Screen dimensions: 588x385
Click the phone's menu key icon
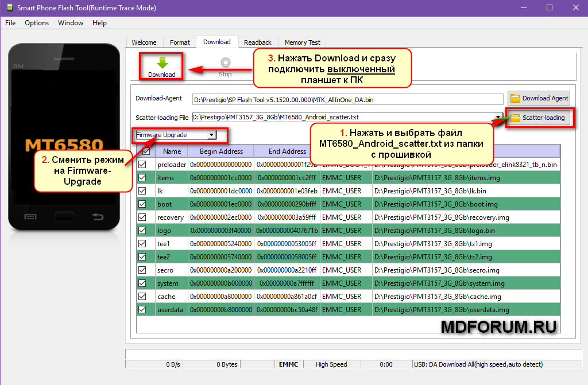pos(30,217)
